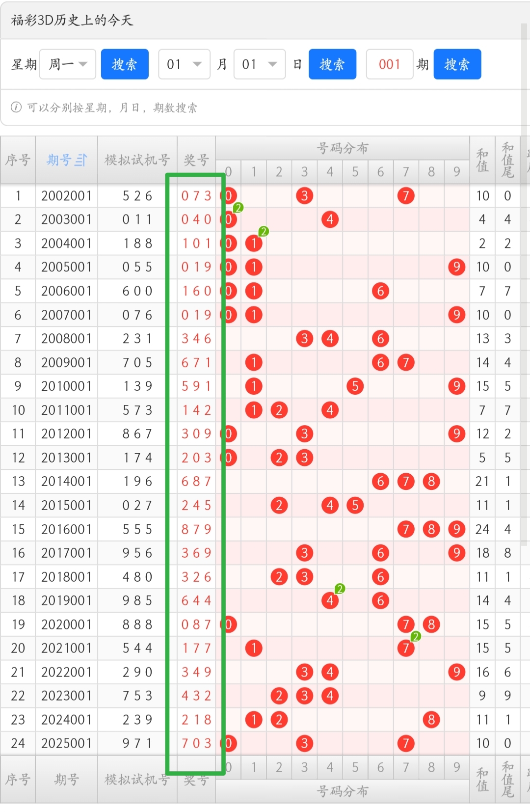Sort by the 期号 column header
The height and width of the screenshot is (812, 530).
click(67, 160)
